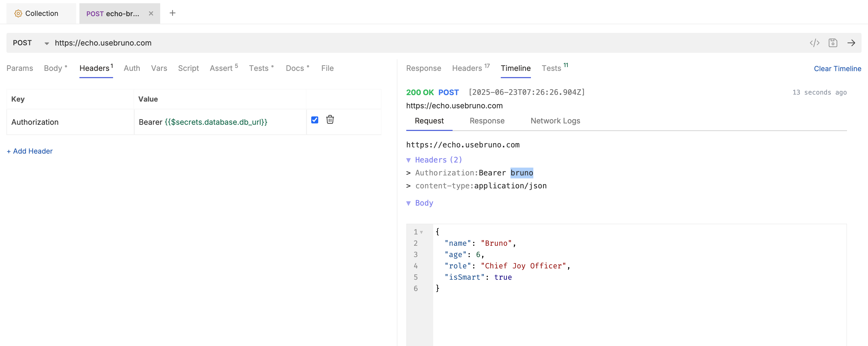The image size is (868, 346).
Task: Click Clear Timeline link
Action: tap(837, 69)
